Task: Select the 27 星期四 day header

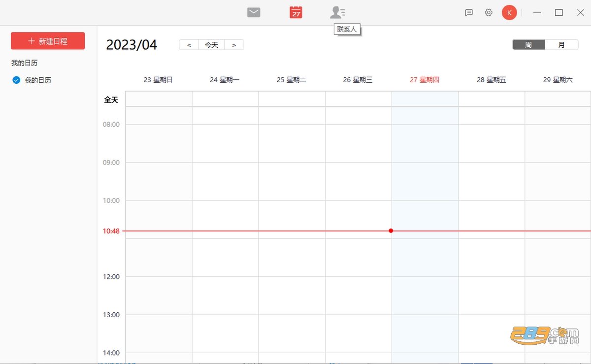Action: coord(425,80)
